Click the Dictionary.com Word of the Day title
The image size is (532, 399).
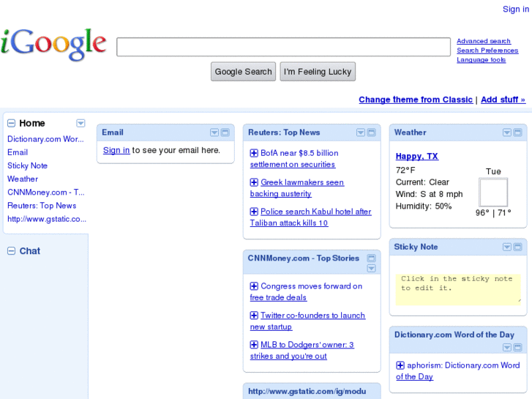click(x=454, y=335)
